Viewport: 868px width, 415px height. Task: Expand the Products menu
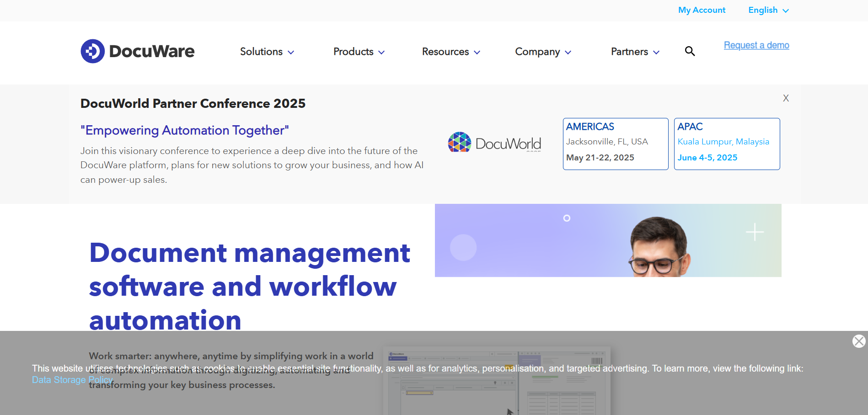point(359,52)
